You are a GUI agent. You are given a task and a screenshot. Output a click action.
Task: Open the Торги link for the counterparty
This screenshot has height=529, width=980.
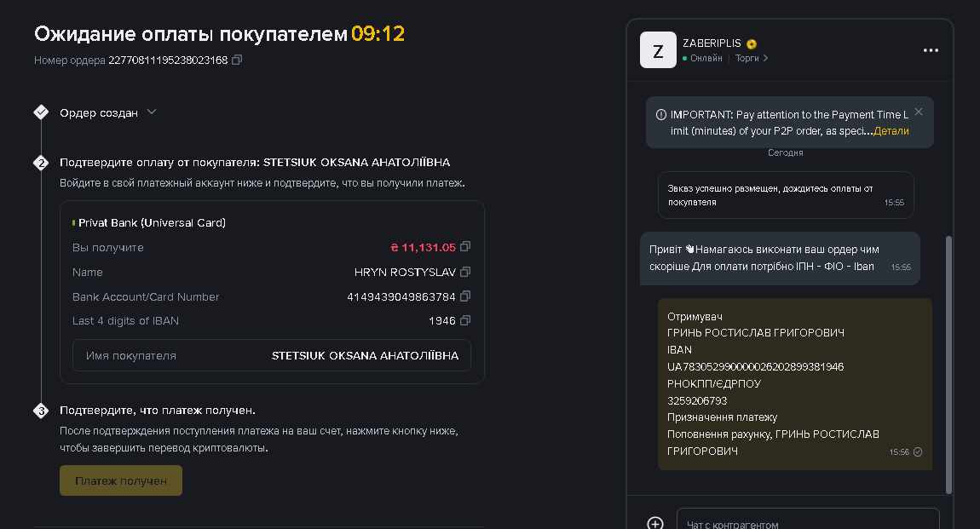pyautogui.click(x=752, y=58)
